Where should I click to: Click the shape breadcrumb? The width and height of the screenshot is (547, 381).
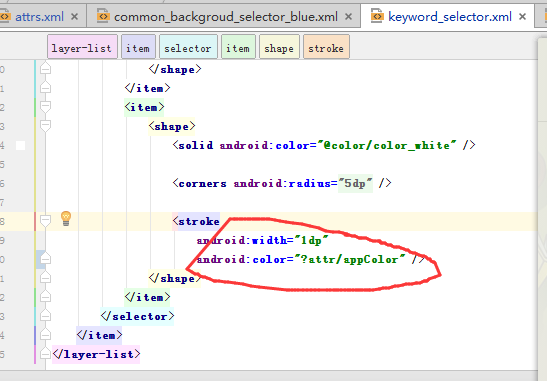[x=279, y=47]
